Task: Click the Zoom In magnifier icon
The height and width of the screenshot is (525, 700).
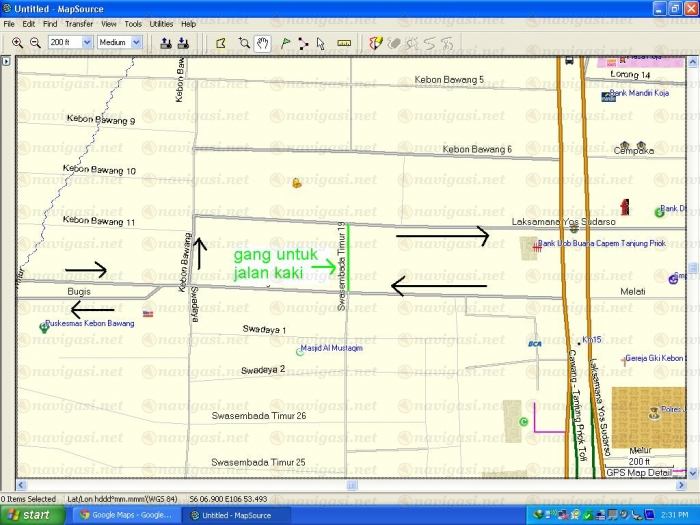Action: [x=17, y=43]
